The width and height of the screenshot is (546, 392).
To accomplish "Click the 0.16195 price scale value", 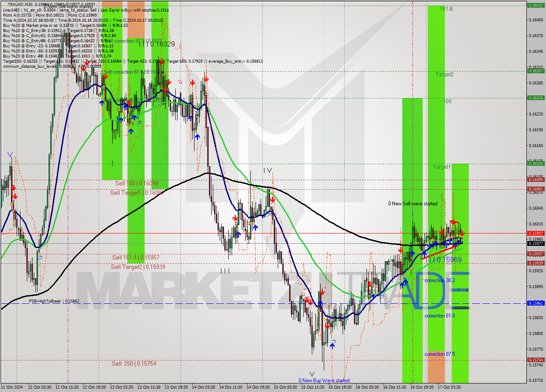I will click(x=536, y=130).
